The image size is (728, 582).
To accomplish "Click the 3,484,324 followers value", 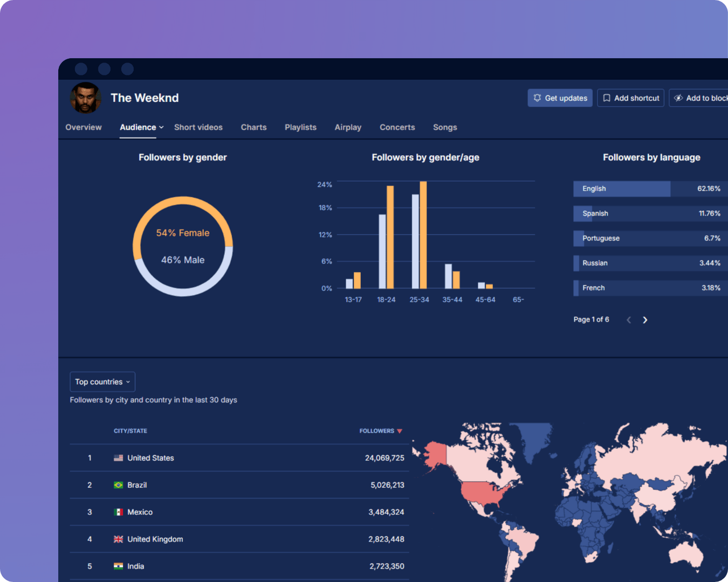I will [386, 512].
